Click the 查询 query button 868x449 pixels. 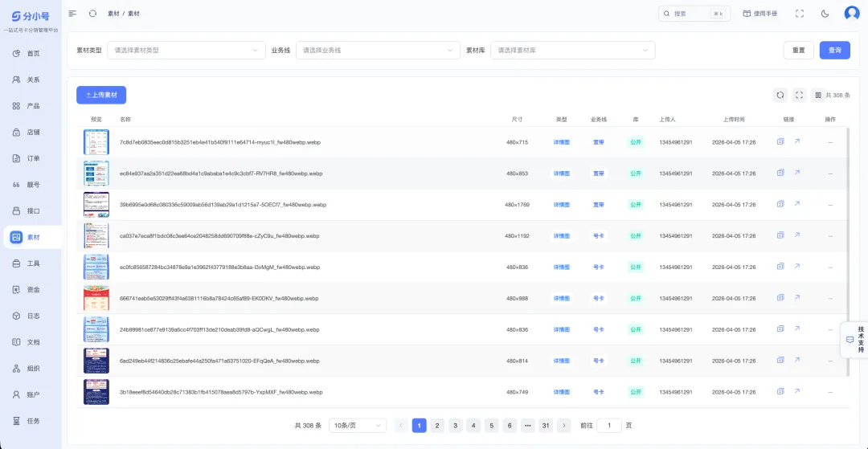tap(835, 50)
